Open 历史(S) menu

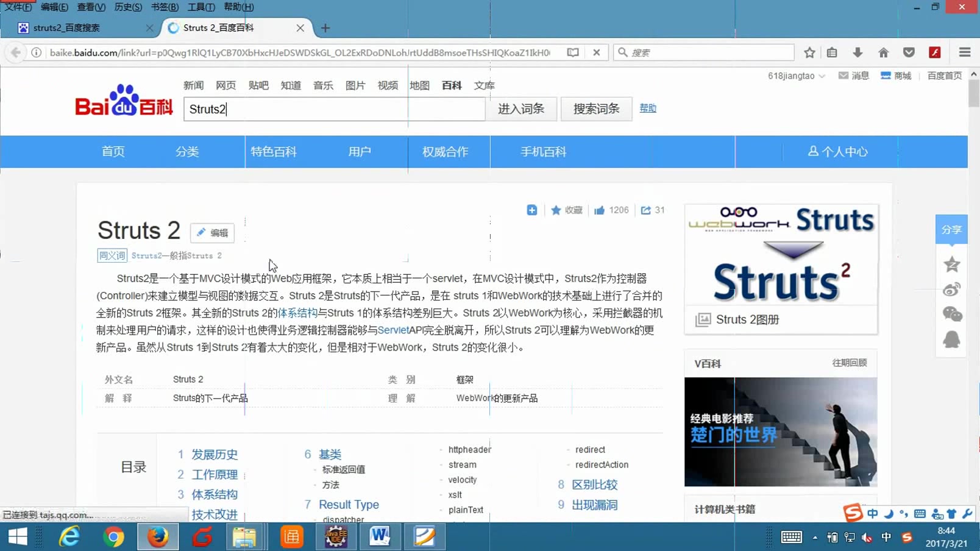coord(128,7)
